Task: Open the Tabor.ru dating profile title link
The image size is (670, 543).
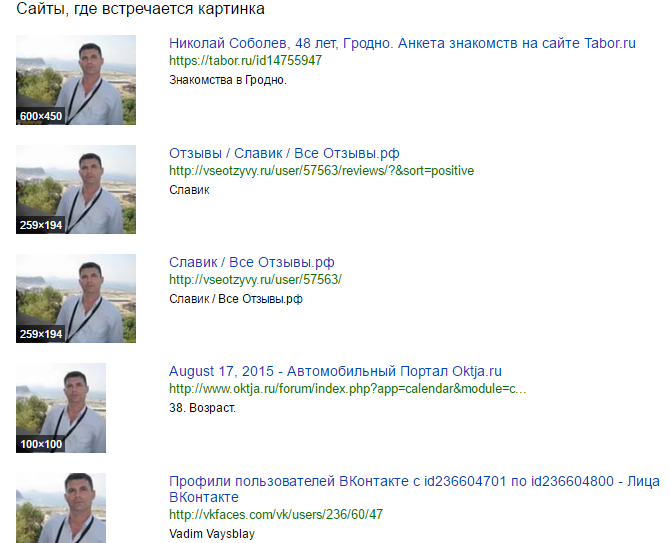Action: point(402,43)
